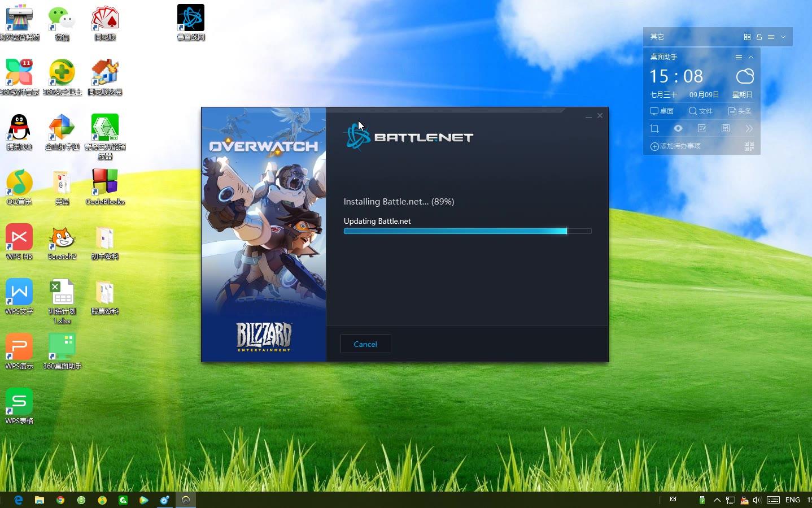This screenshot has width=812, height=508.
Task: Open the 360桌面助手 desktop shortcut
Action: point(62,351)
